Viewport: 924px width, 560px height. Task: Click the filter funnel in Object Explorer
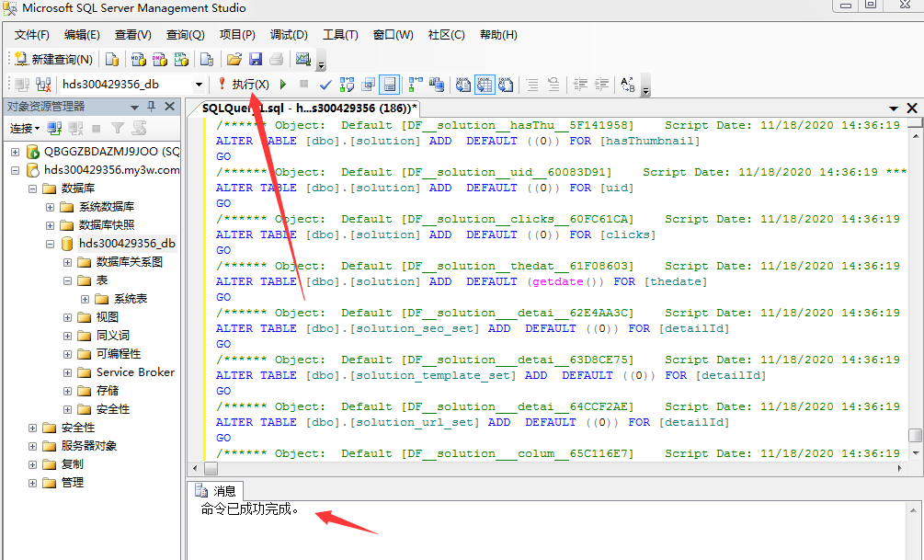click(118, 128)
